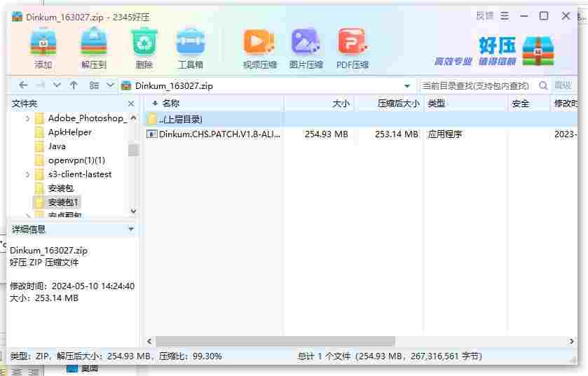Click the 高级 advanced search button
The height and width of the screenshot is (376, 588).
(563, 85)
